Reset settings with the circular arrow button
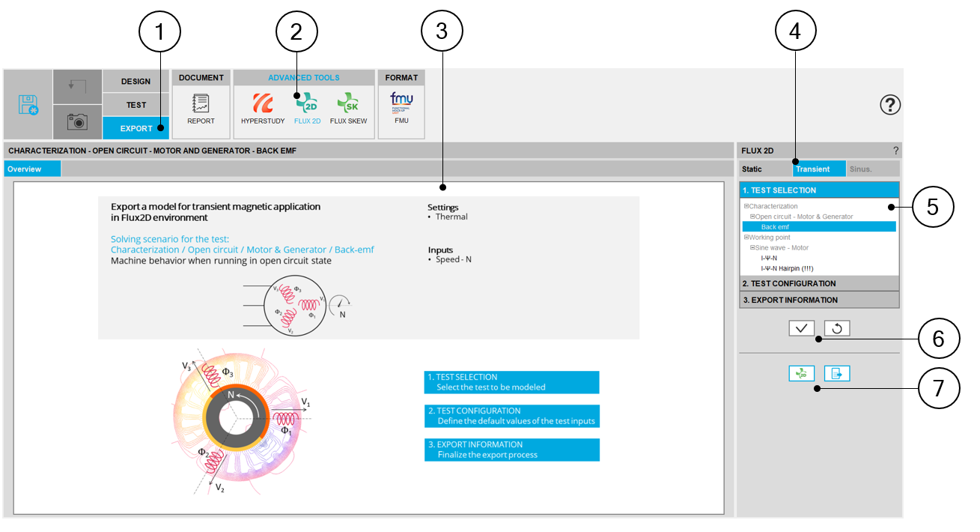 pyautogui.click(x=837, y=328)
